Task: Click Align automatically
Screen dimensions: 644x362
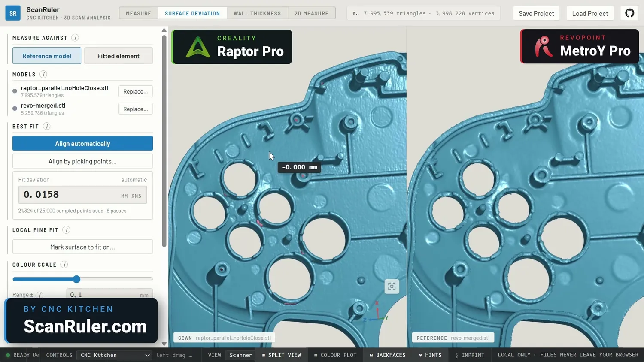Action: [82, 143]
